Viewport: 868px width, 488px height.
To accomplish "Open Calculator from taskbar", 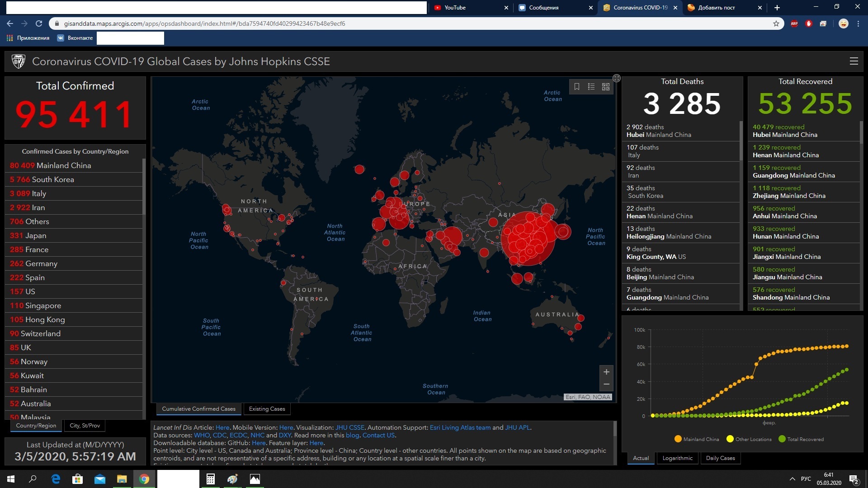I will pyautogui.click(x=211, y=479).
